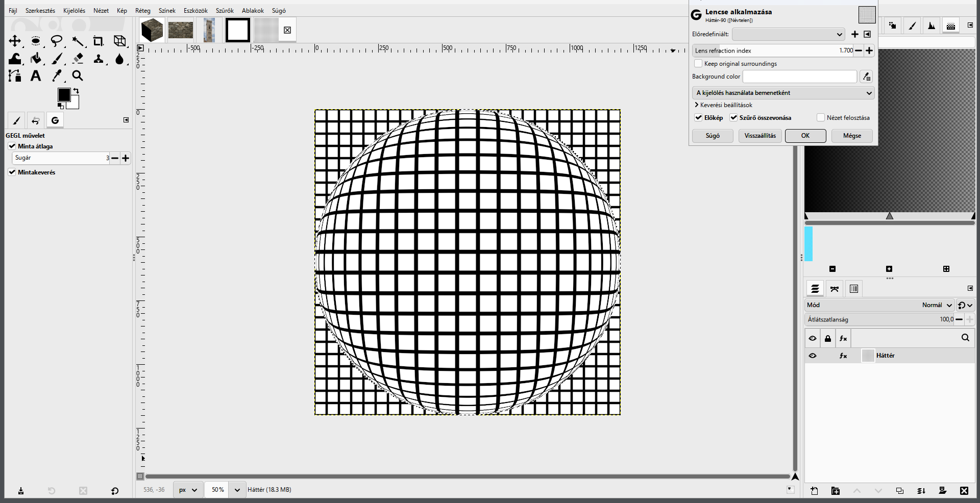Click the Background color swatch field
The width and height of the screenshot is (980, 503).
coord(799,77)
